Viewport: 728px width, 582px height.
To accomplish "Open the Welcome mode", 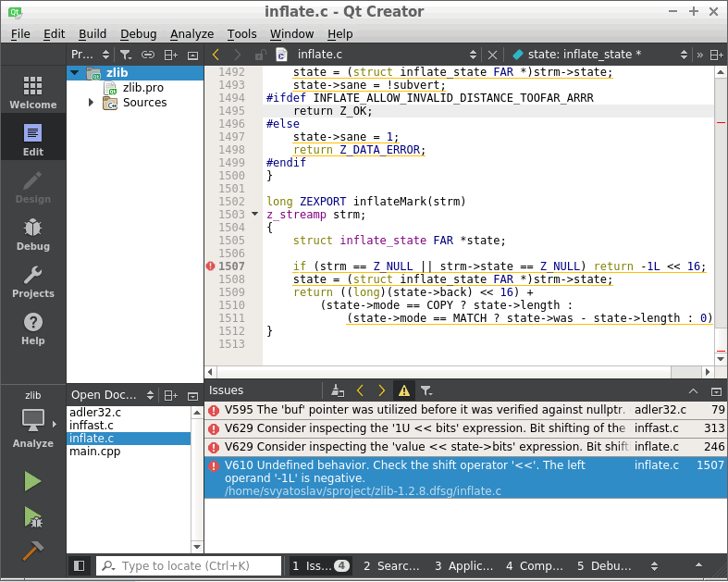I will coord(33,93).
